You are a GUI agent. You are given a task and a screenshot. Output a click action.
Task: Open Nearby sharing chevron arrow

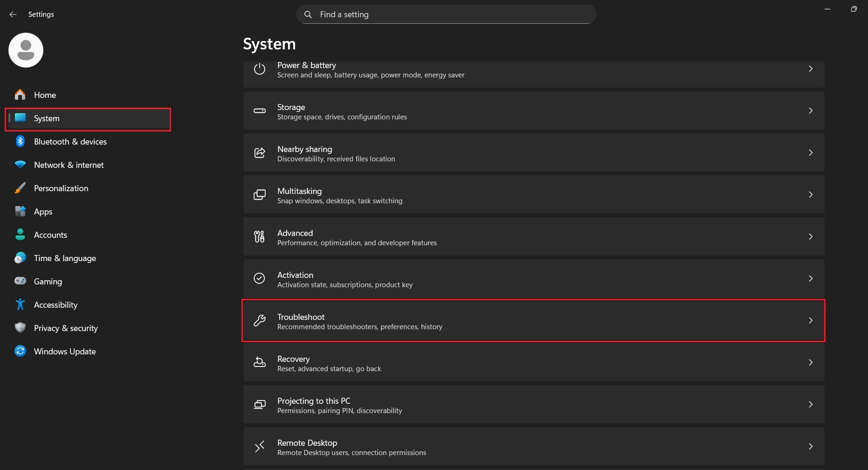[810, 153]
